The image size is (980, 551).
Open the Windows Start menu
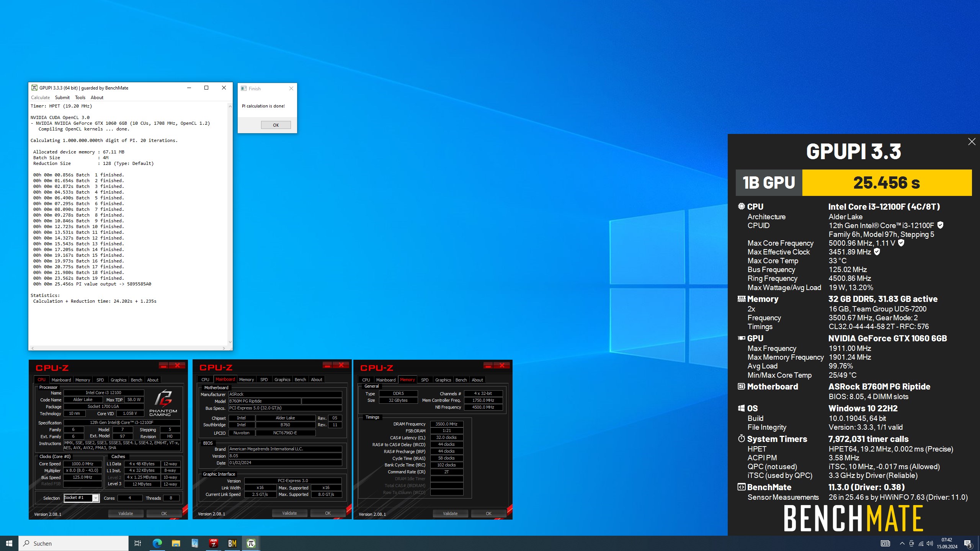[9, 543]
